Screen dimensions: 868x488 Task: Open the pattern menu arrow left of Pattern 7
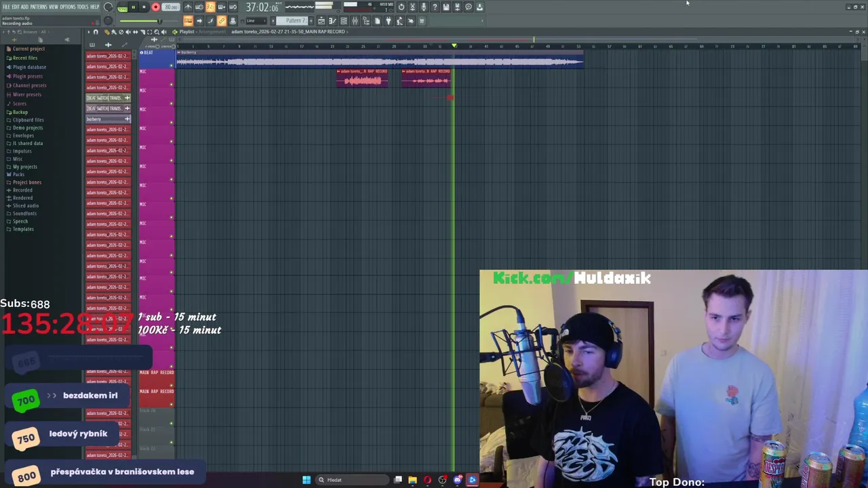(x=273, y=21)
